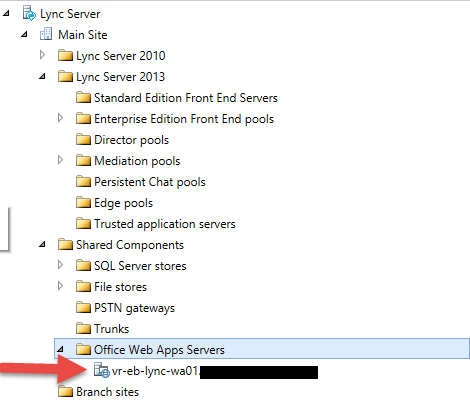Click the vr-eb-lync-wa01 server icon
The image size is (470, 402).
[x=101, y=370]
